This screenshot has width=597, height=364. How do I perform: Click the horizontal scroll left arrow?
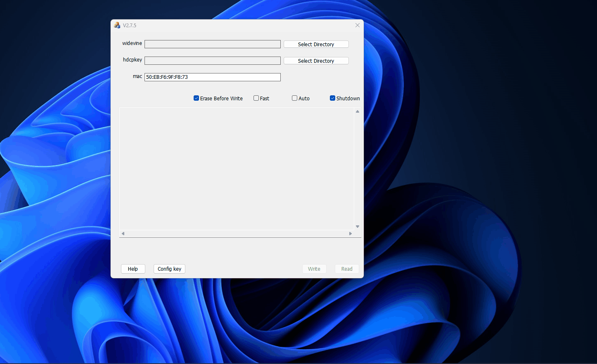click(x=123, y=234)
